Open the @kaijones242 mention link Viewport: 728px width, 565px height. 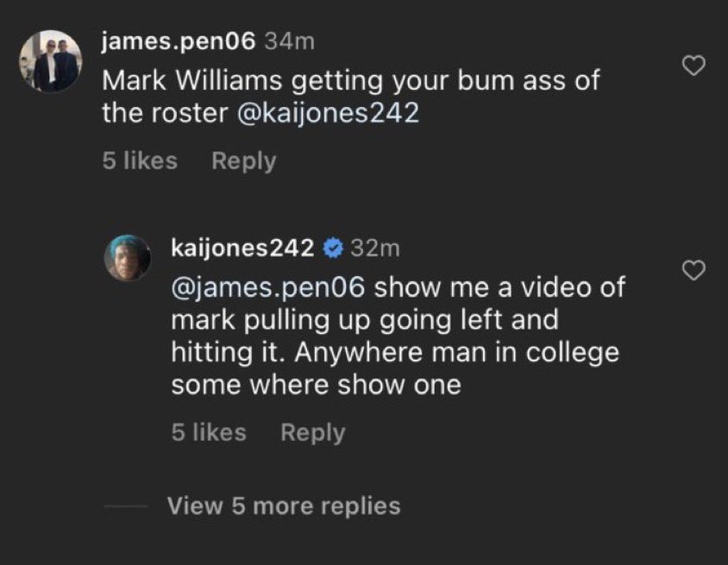pyautogui.click(x=330, y=113)
